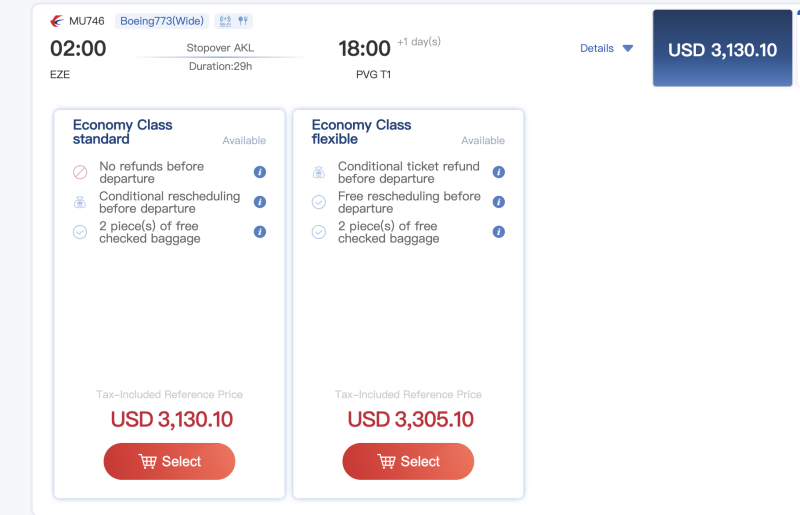Open info for standard conditional rescheduling
The width and height of the screenshot is (800, 515).
click(x=260, y=202)
